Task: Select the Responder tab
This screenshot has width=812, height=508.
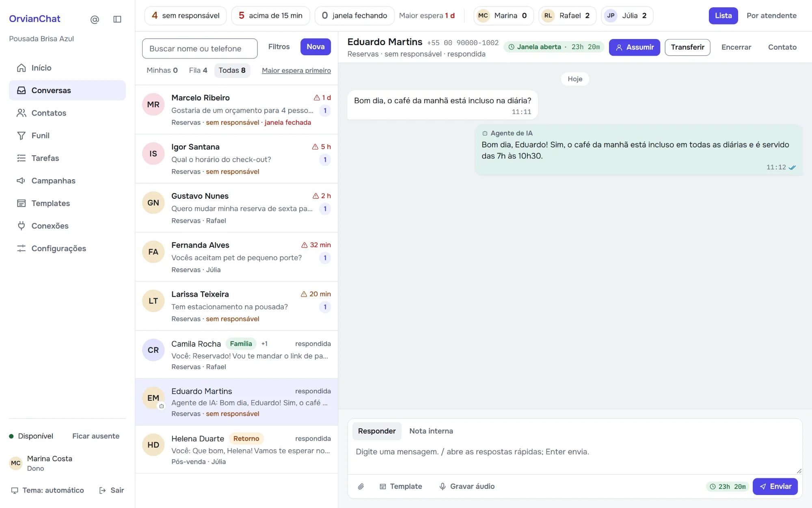Action: tap(377, 431)
